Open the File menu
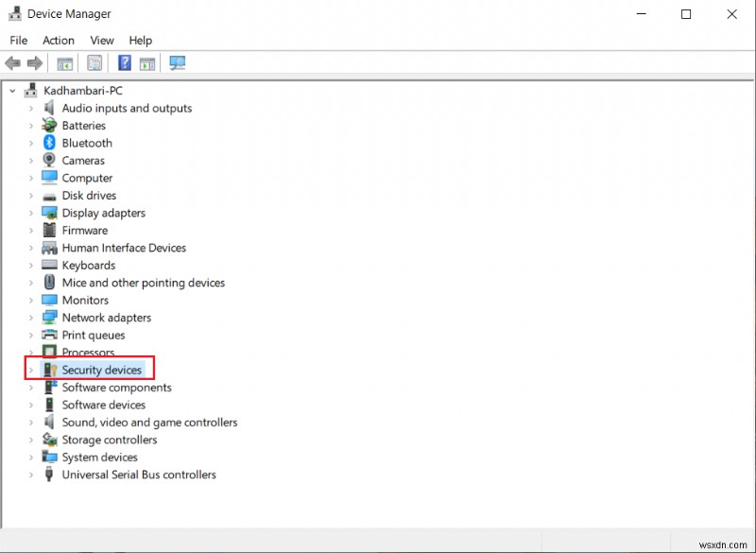 [18, 41]
